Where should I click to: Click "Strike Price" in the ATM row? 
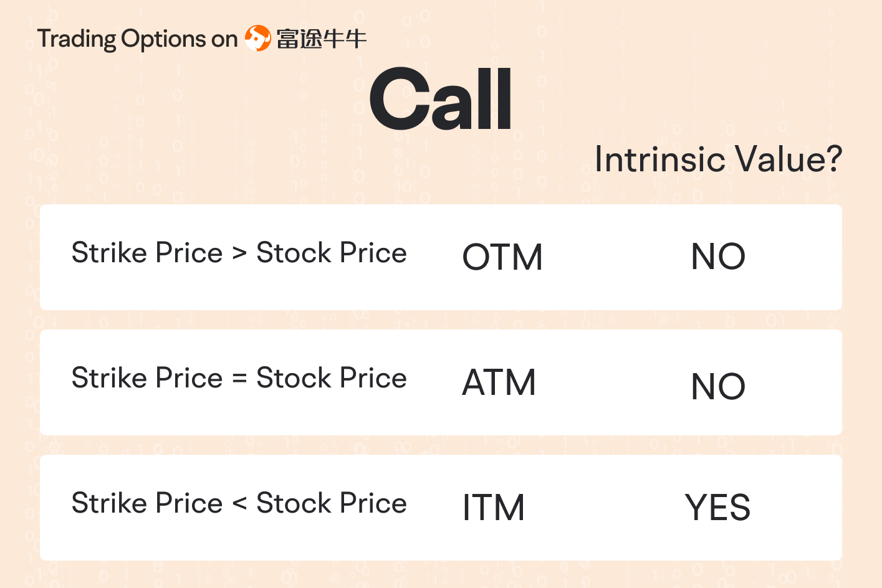pyautogui.click(x=147, y=378)
